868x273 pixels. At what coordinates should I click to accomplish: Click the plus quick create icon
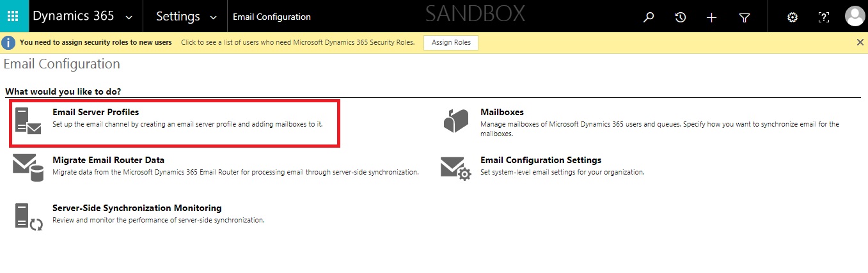pyautogui.click(x=711, y=17)
